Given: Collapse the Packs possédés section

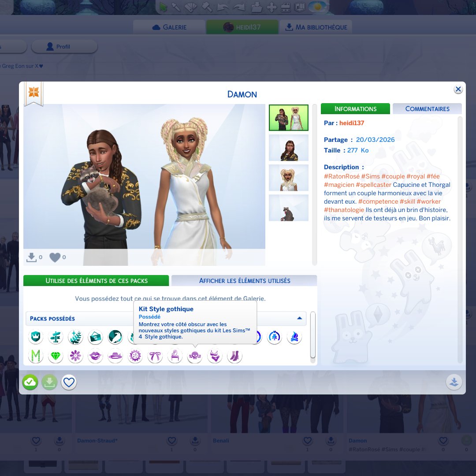Looking at the screenshot, I should 299,318.
